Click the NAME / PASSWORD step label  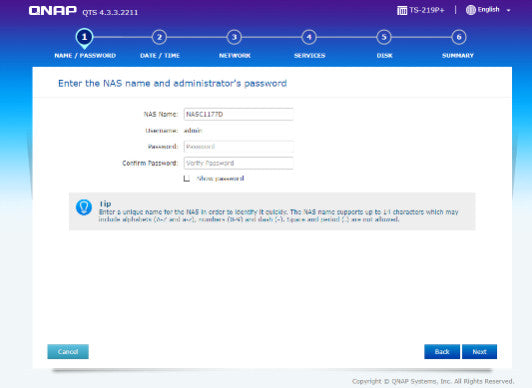point(85,56)
